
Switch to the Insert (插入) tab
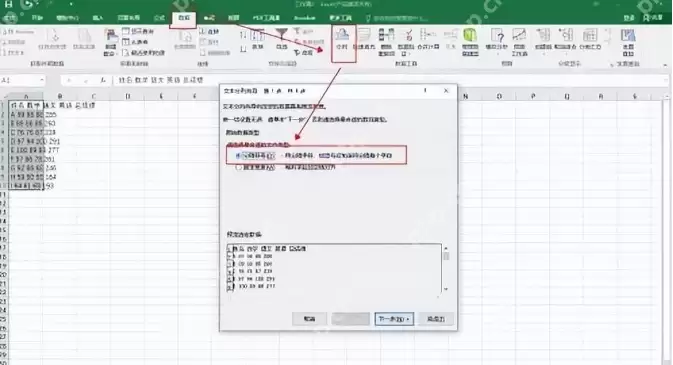pyautogui.click(x=98, y=18)
